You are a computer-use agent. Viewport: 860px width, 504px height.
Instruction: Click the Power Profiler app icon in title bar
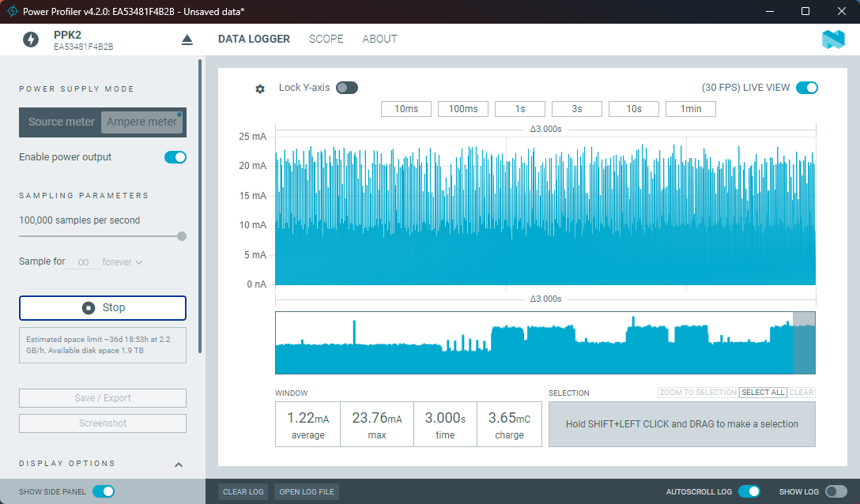[x=12, y=12]
